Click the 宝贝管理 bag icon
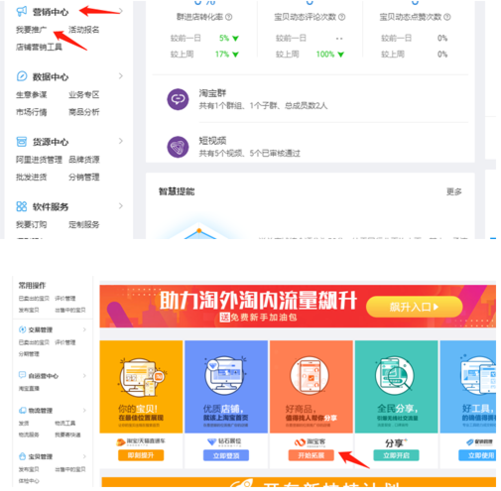Screen dimensions: 501x491 coord(22,456)
